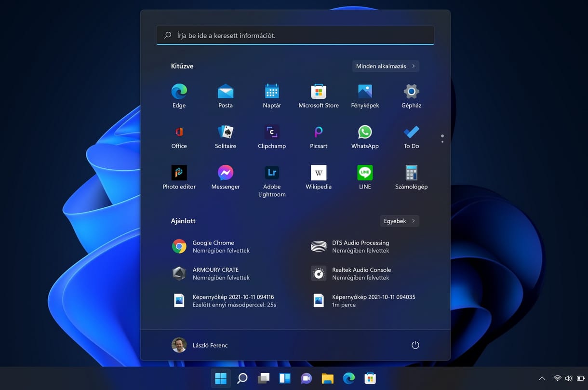Open Edge from the taskbar
This screenshot has height=390, width=588.
349,378
